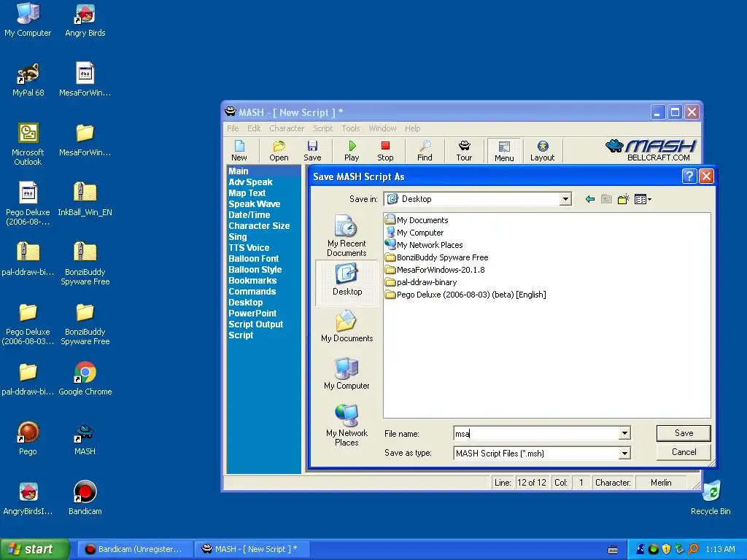The width and height of the screenshot is (747, 560).
Task: Open the Edit menu in MASH
Action: (254, 128)
